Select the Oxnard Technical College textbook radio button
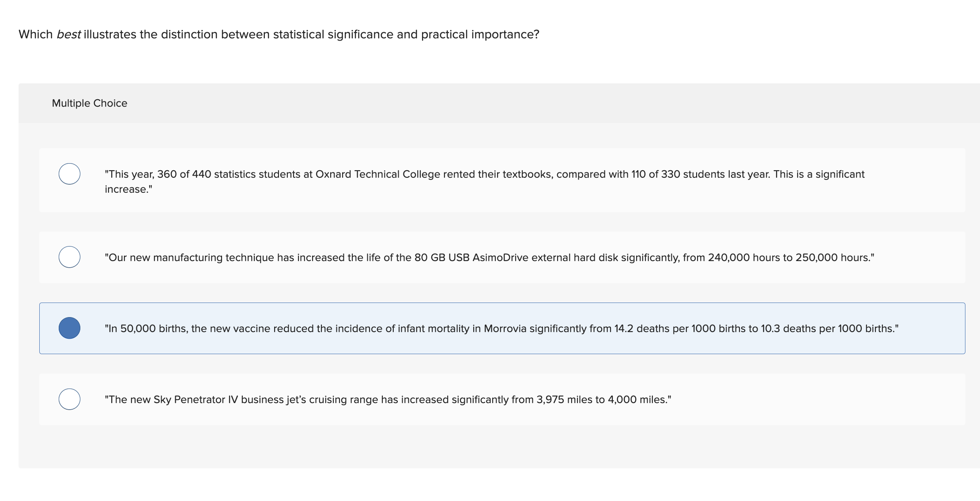Screen dimensions: 980x501 [x=69, y=174]
